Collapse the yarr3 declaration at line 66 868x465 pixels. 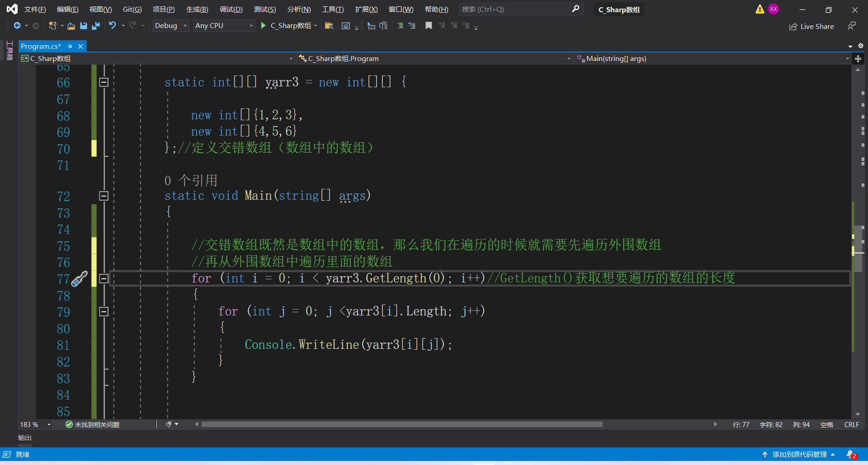click(104, 82)
